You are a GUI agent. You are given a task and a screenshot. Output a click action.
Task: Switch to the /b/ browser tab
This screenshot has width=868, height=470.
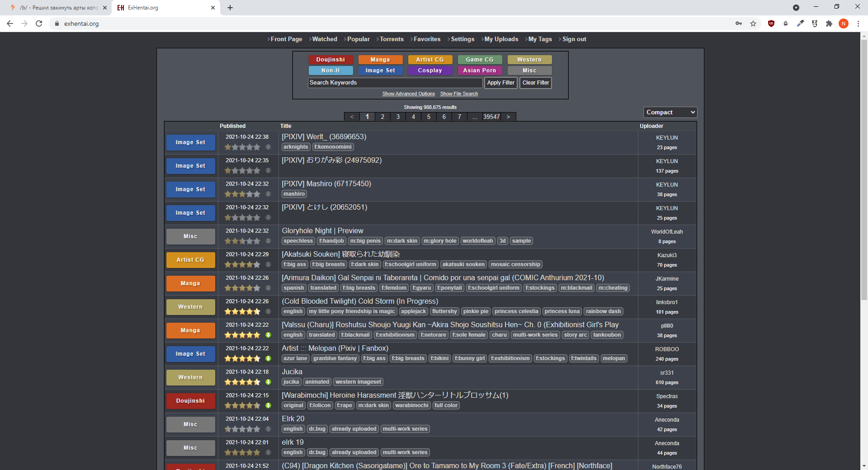pos(58,8)
